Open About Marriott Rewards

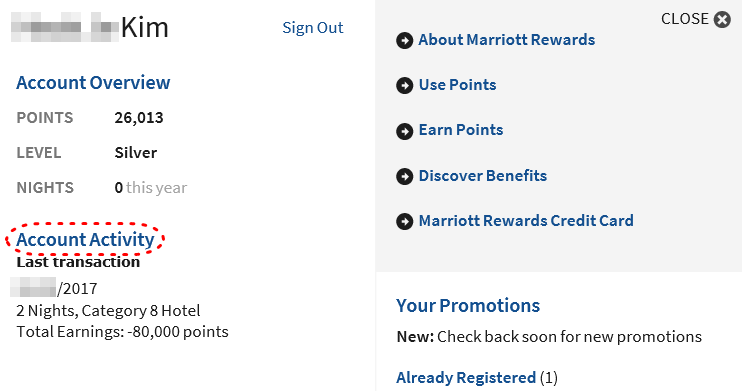[x=507, y=40]
